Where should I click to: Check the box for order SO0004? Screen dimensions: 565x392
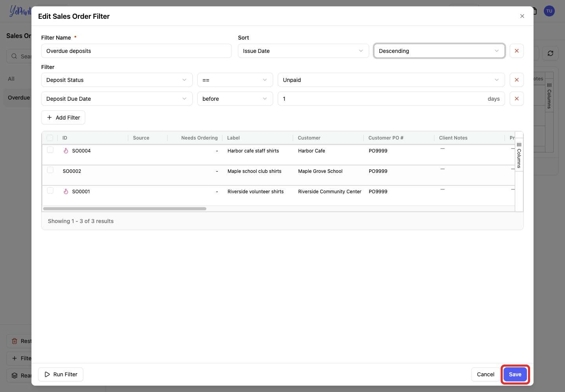pyautogui.click(x=50, y=150)
